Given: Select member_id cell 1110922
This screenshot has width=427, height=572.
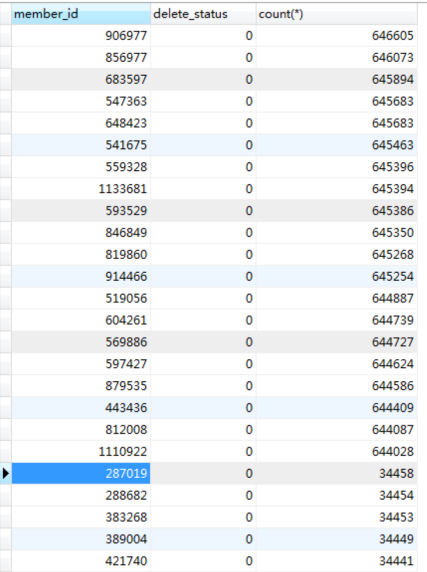Looking at the screenshot, I should pyautogui.click(x=81, y=452).
